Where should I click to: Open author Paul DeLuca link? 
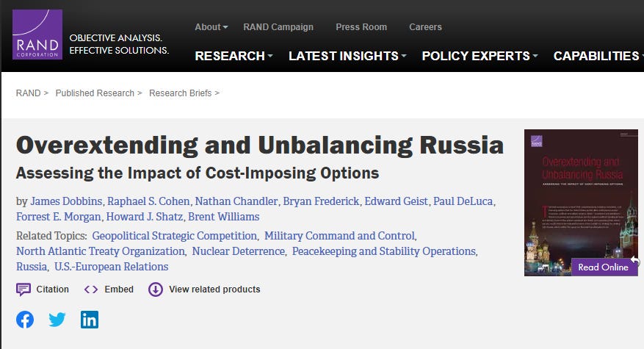[x=463, y=201]
